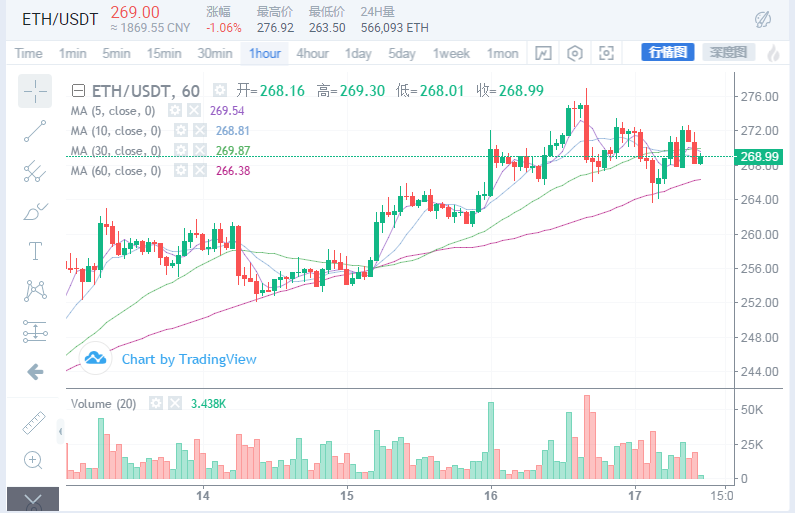
Task: Select the 5min interval
Action: point(116,53)
